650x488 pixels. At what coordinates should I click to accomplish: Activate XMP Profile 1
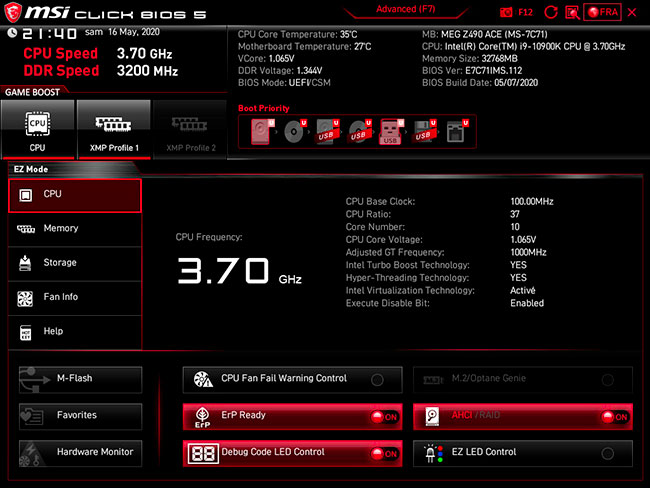114,130
